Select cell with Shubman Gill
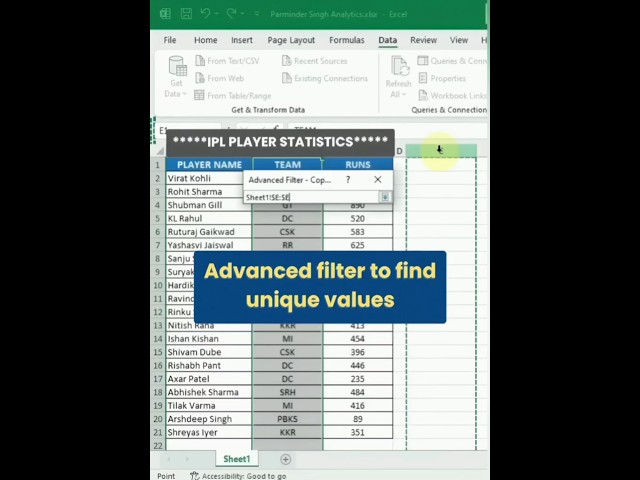Viewport: 640px width, 480px height. tap(209, 205)
